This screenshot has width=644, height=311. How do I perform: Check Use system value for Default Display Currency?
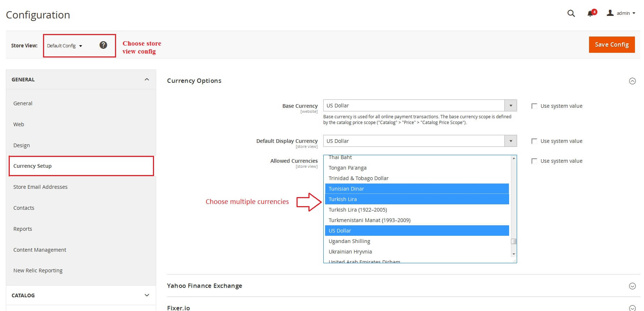tap(534, 141)
